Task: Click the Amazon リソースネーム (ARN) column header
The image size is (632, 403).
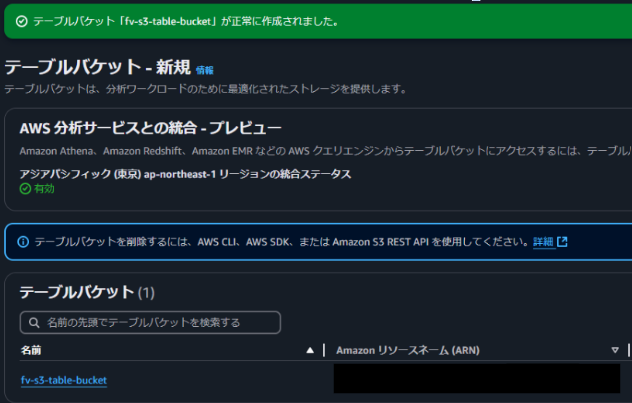Action: pos(408,350)
